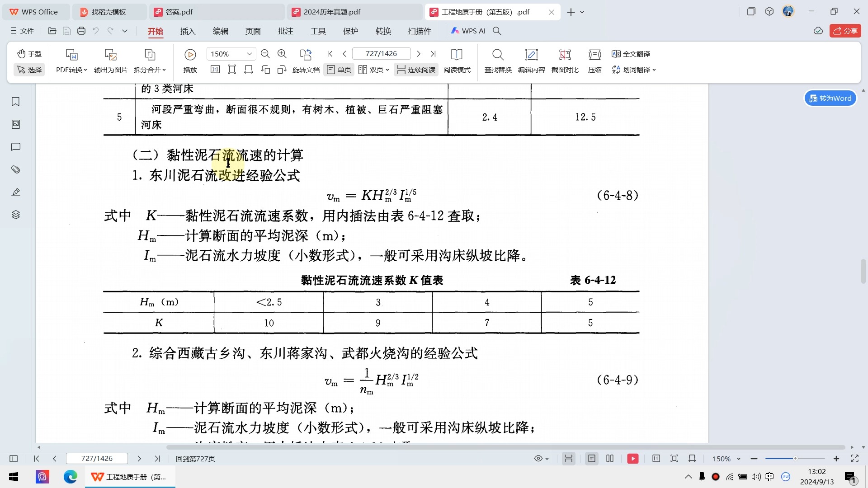The height and width of the screenshot is (488, 868).
Task: Open 查找替换 find and replace
Action: [498, 61]
